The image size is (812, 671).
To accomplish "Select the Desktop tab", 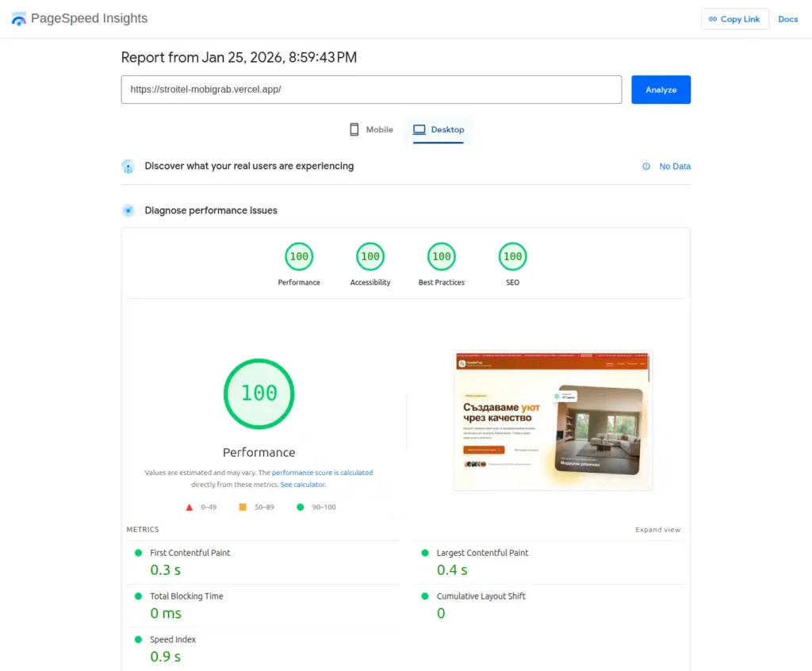I will pos(438,128).
